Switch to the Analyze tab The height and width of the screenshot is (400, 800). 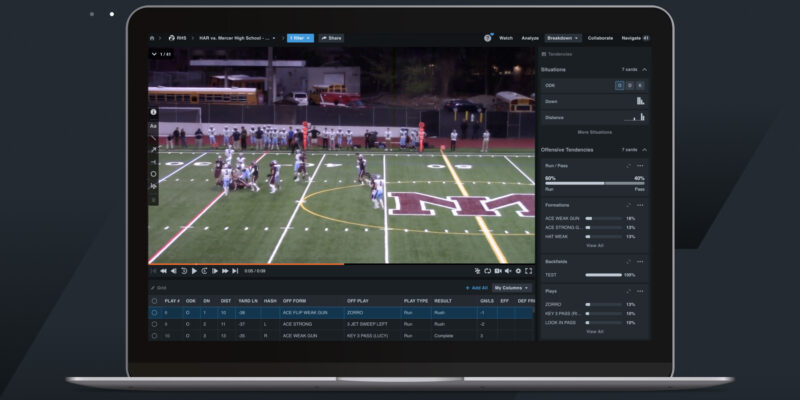[x=530, y=38]
